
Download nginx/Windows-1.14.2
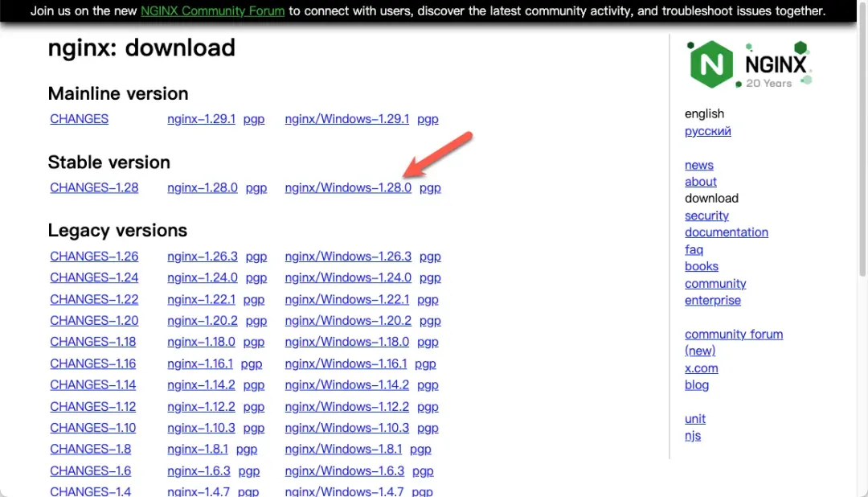click(346, 384)
